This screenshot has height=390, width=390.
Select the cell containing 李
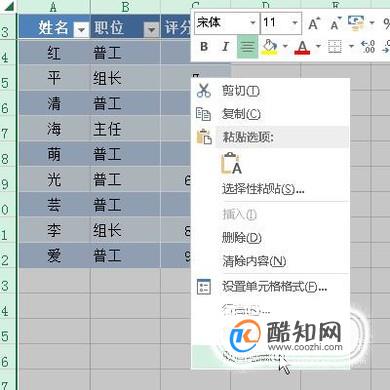tap(54, 230)
